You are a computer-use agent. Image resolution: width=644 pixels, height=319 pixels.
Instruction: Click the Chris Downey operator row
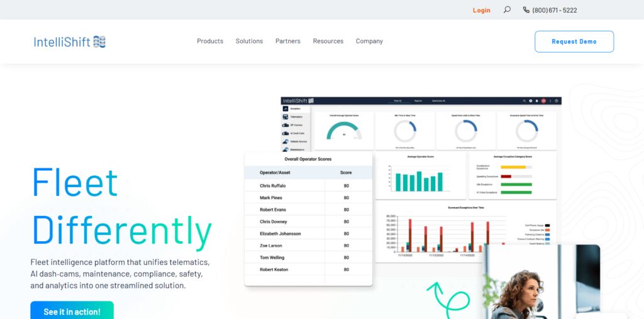[x=308, y=222]
